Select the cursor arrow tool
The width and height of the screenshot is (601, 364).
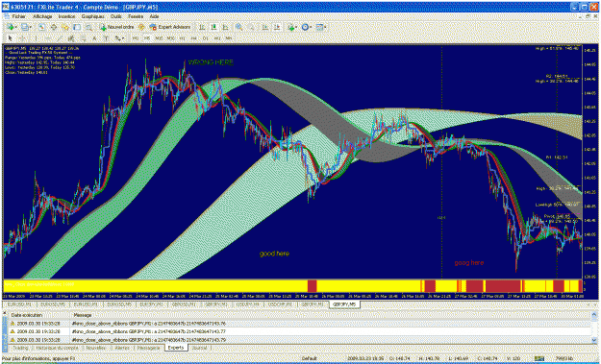click(10, 38)
